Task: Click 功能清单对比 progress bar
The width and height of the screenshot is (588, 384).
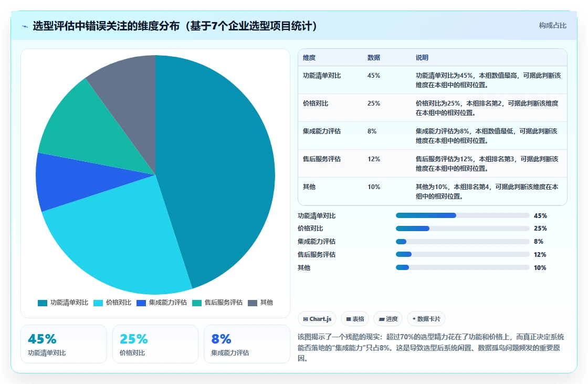Action: point(463,215)
